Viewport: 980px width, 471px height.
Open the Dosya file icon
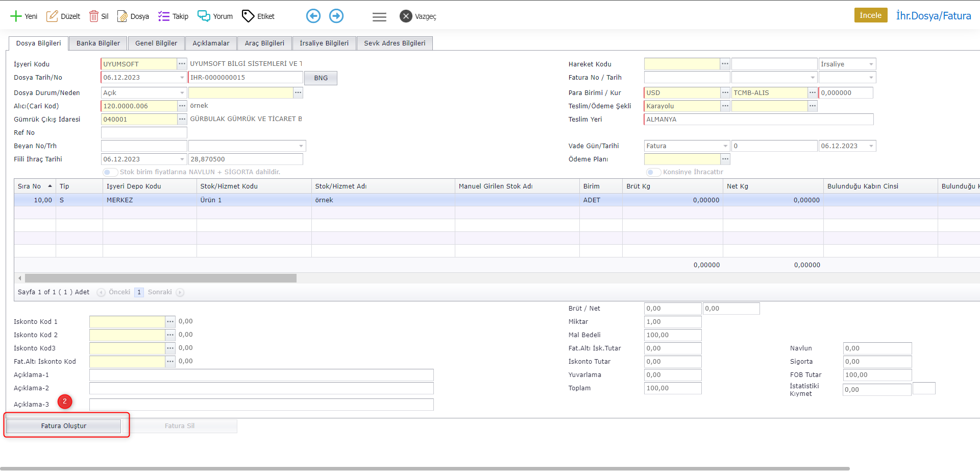click(x=122, y=16)
